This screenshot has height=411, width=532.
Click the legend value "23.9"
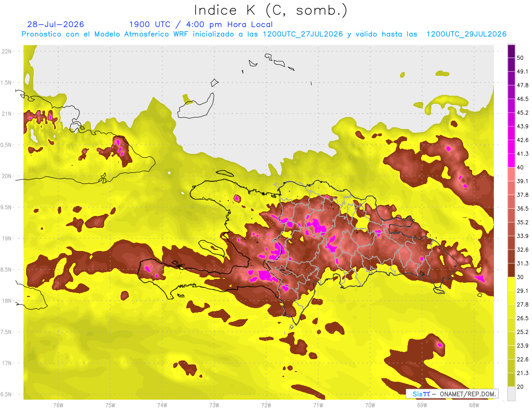click(x=523, y=346)
